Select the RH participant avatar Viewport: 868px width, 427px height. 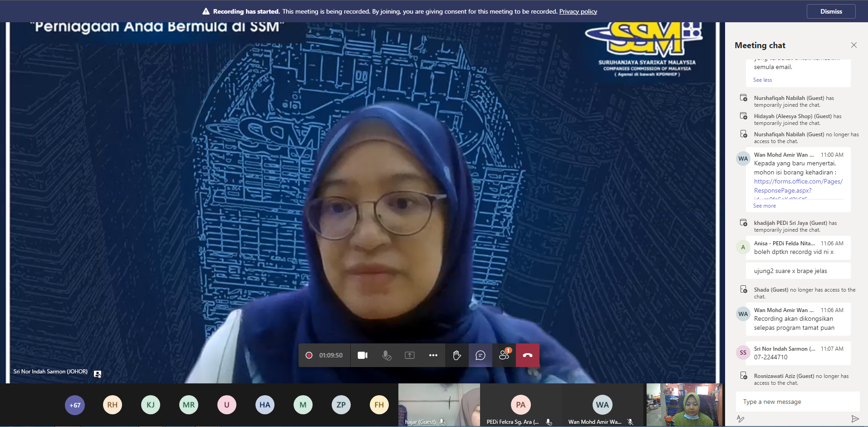coord(113,405)
